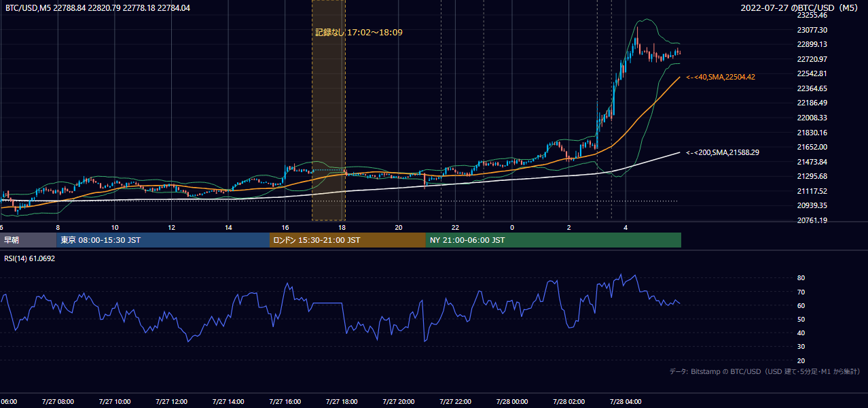Click the RSI(14) 61.0692 indicator label
This screenshot has width=868, height=408.
pyautogui.click(x=29, y=258)
